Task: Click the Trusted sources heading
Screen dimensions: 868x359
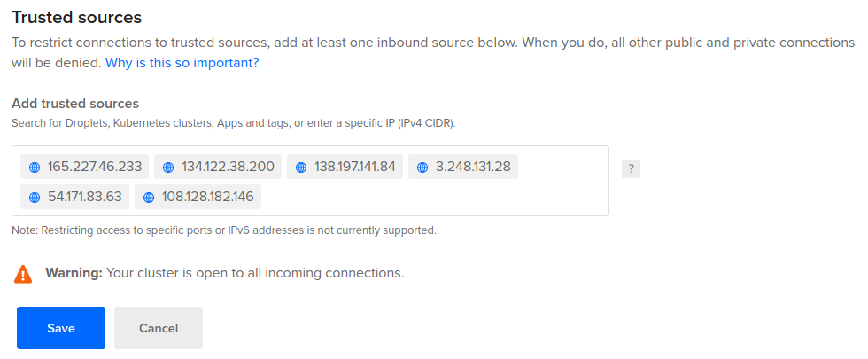Action: pyautogui.click(x=77, y=17)
